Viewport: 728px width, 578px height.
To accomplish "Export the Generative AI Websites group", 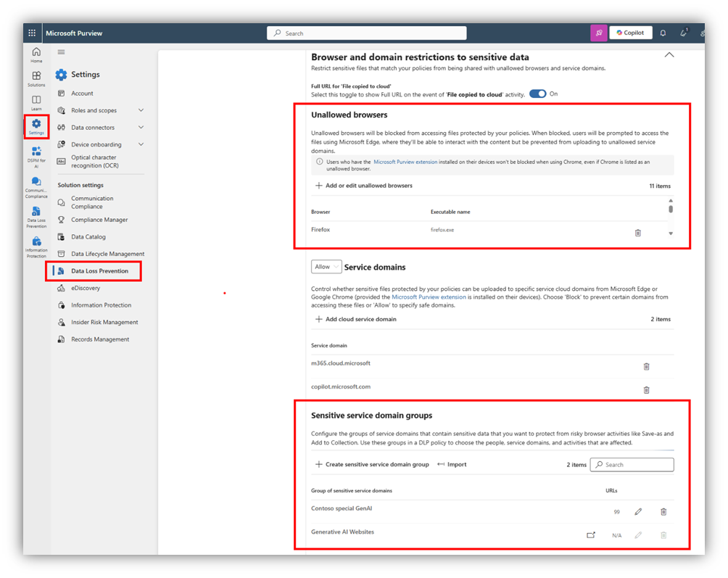I will pos(590,534).
